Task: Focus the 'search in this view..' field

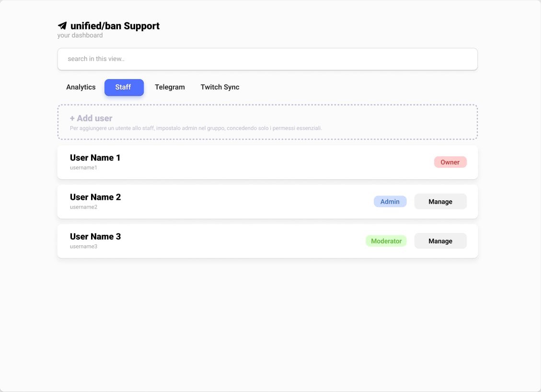Action: [267, 59]
